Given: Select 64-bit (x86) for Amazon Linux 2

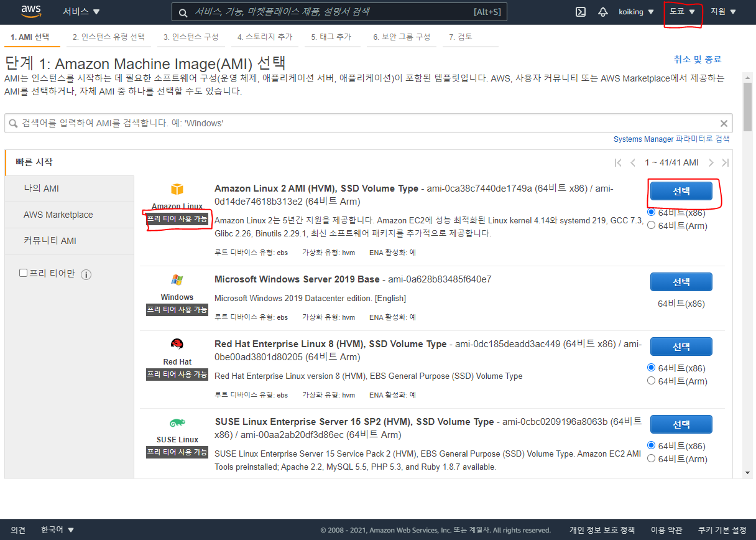Looking at the screenshot, I should 652,212.
